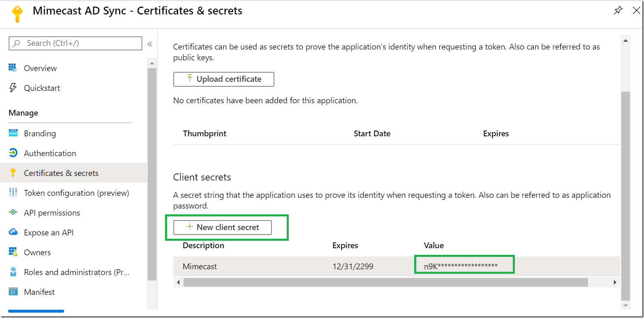
Task: Open API permissions page
Action: [x=52, y=213]
